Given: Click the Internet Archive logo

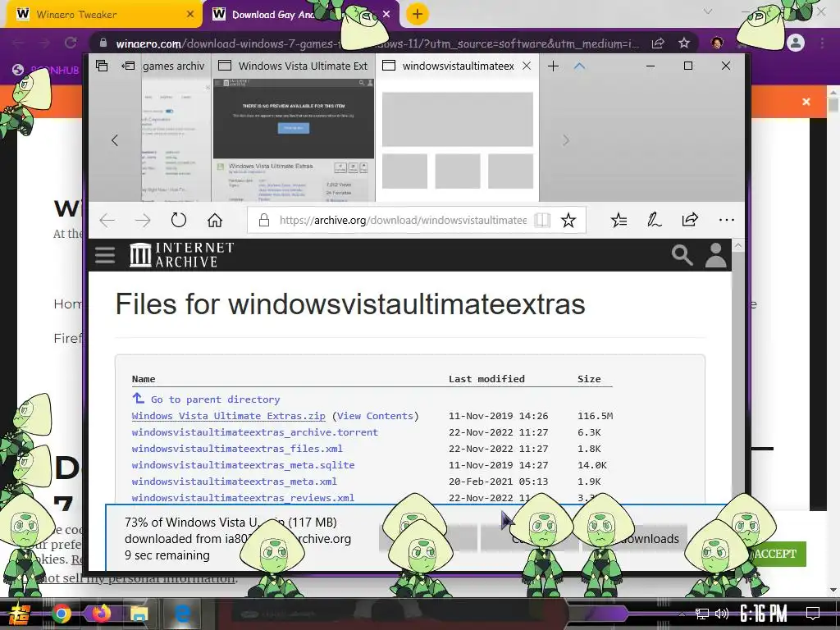Looking at the screenshot, I should [181, 255].
